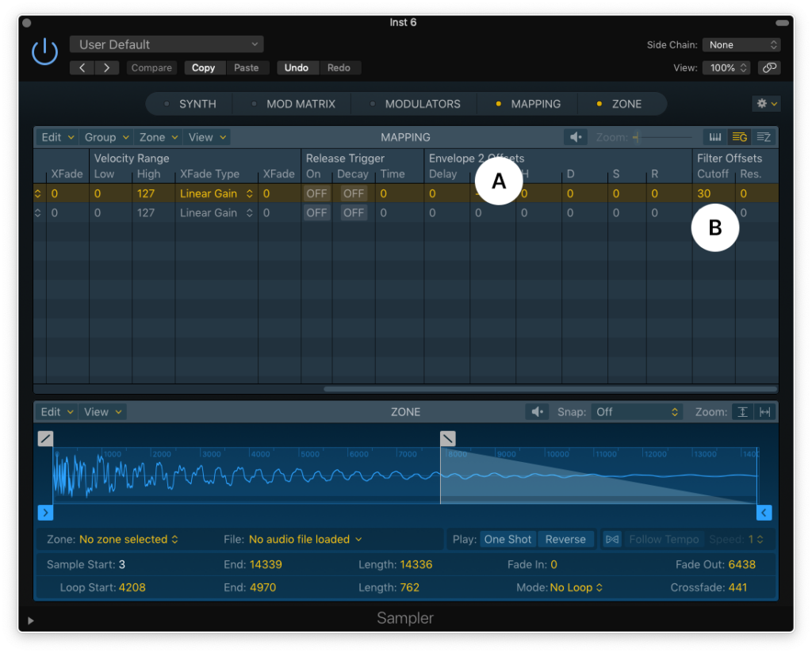This screenshot has height=653, width=812.
Task: Open the Mapping pane Zone menu
Action: pyautogui.click(x=159, y=137)
